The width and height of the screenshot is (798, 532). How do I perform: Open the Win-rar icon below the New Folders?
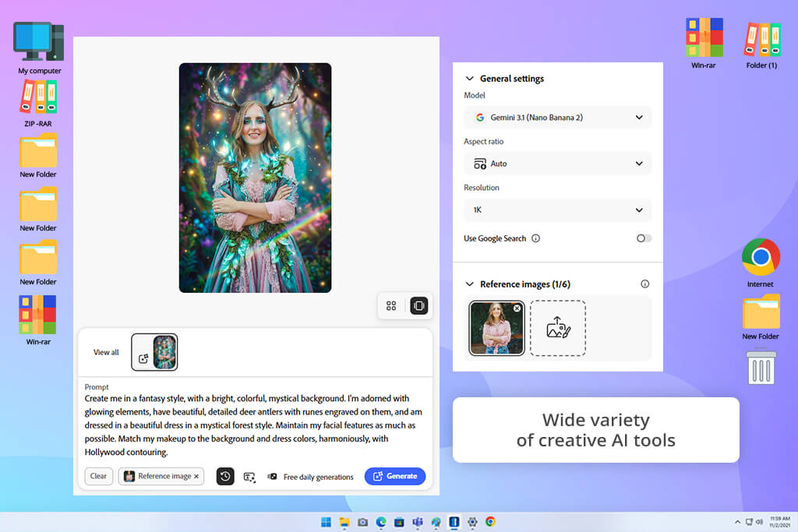[x=38, y=320]
